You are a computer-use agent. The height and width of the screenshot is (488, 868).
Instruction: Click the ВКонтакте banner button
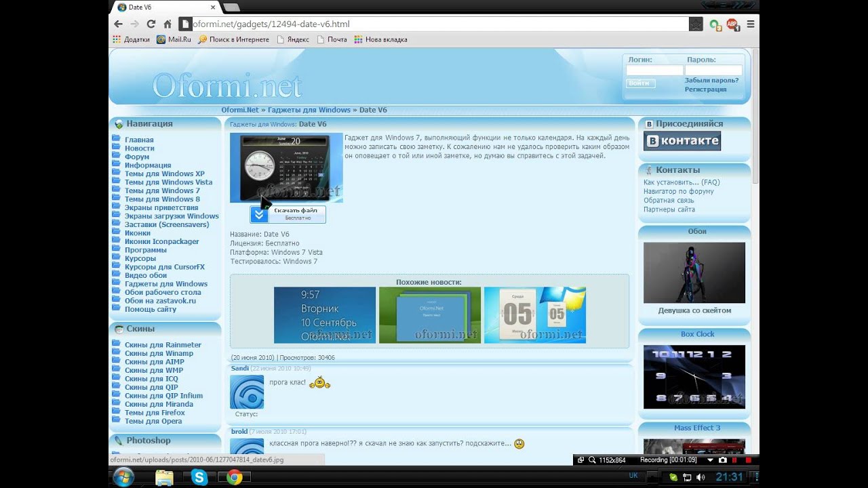click(x=682, y=141)
